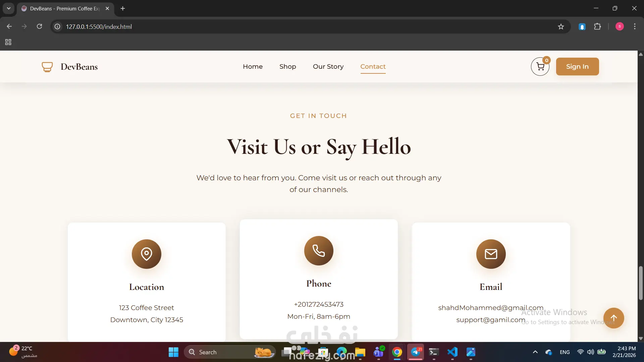Open Chrome three-dot menu
This screenshot has height=362, width=644.
click(x=635, y=26)
